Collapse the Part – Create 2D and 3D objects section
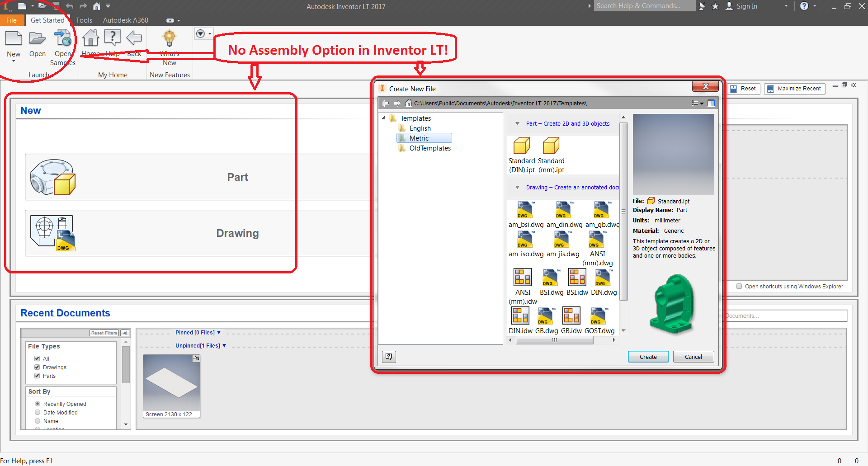This screenshot has height=466, width=868. (x=517, y=123)
